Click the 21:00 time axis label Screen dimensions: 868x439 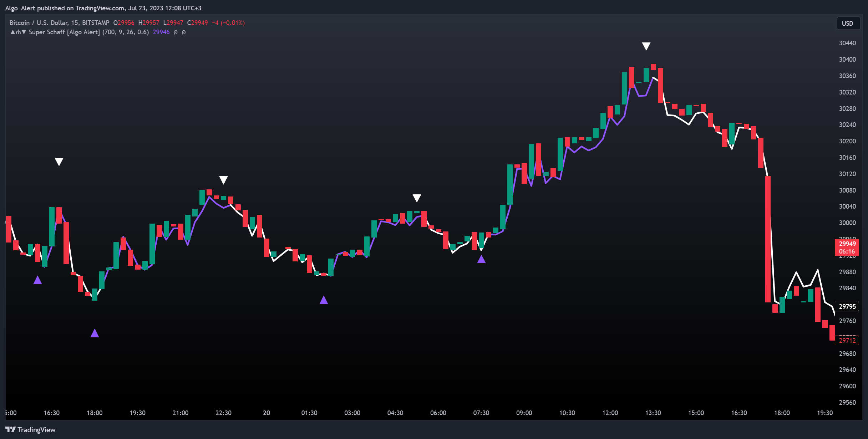[181, 413]
